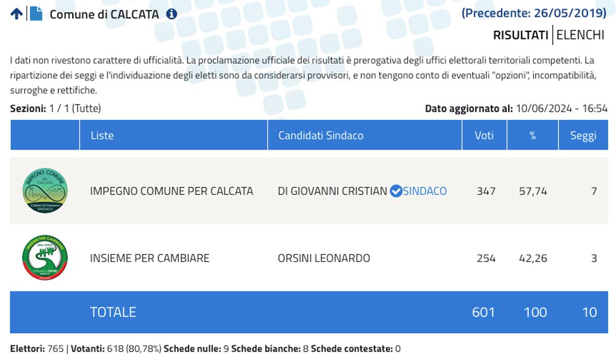Click the SINDACO label link

(x=425, y=191)
